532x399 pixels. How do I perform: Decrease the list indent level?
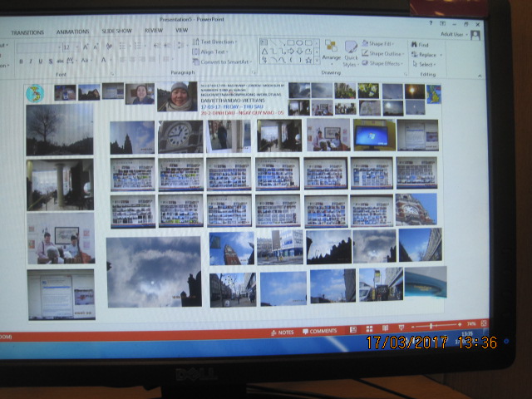pyautogui.click(x=157, y=46)
